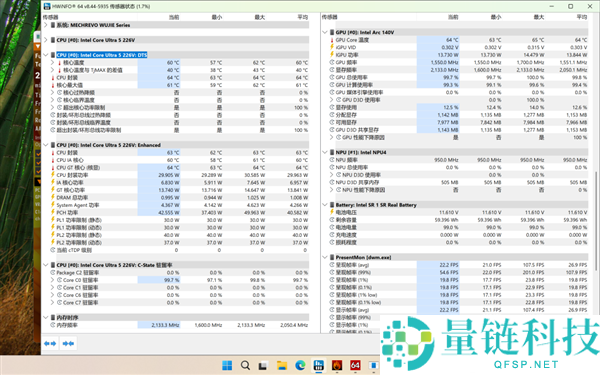Image resolution: width=600 pixels, height=375 pixels.
Task: Click HWiNFO icon in window title bar
Action: pyautogui.click(x=47, y=6)
